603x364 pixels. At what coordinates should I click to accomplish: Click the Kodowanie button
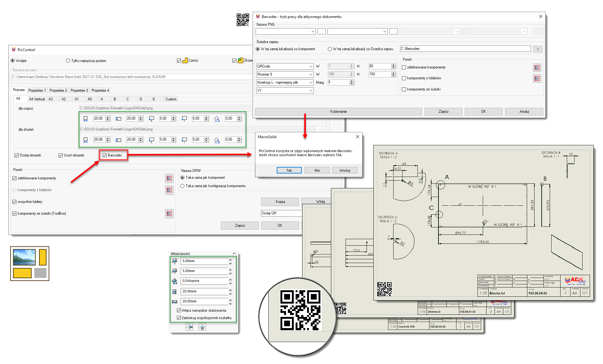pos(338,112)
